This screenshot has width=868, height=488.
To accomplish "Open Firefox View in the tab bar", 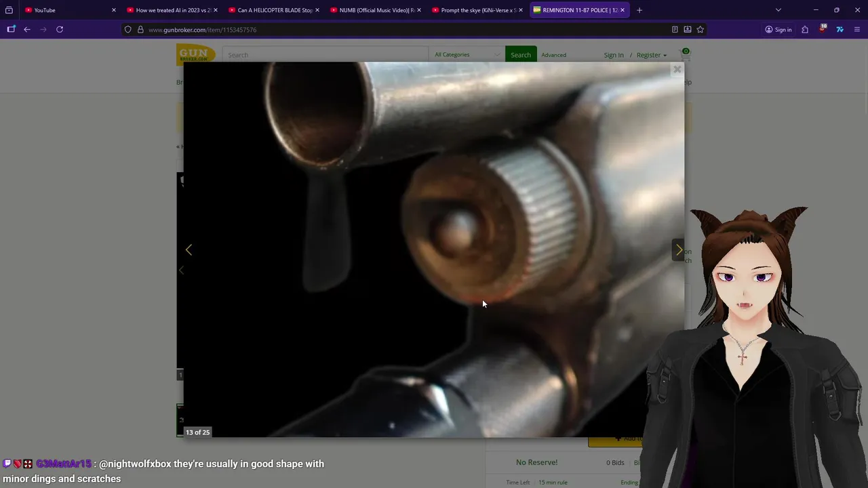I will [x=9, y=10].
